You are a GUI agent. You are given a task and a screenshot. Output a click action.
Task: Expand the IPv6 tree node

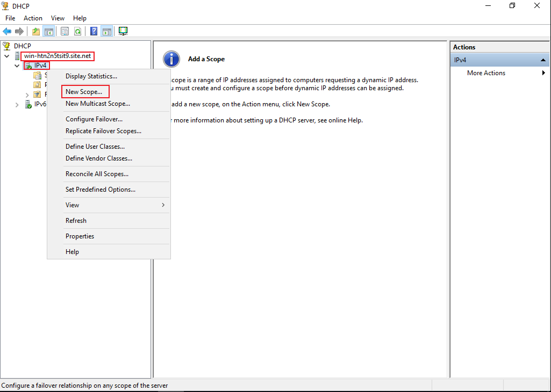(17, 105)
